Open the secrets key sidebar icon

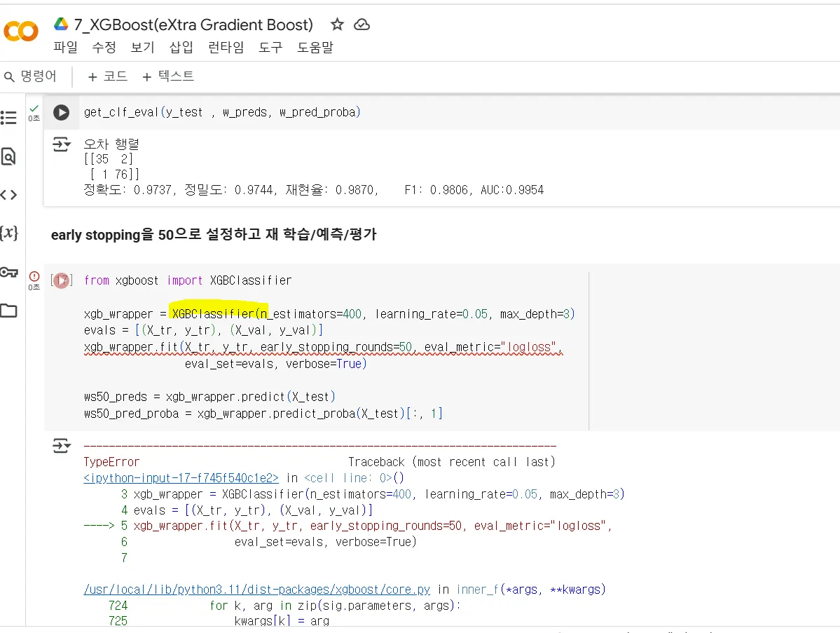pyautogui.click(x=8, y=272)
